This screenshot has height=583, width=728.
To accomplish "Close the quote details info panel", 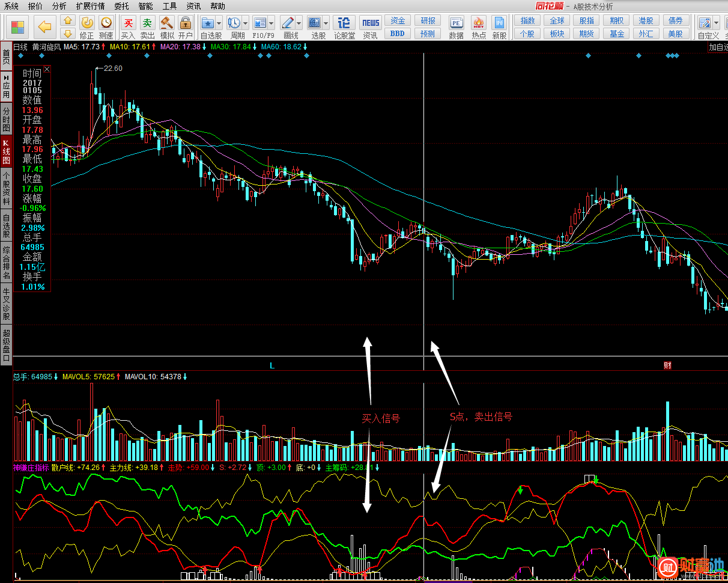I will [x=47, y=70].
